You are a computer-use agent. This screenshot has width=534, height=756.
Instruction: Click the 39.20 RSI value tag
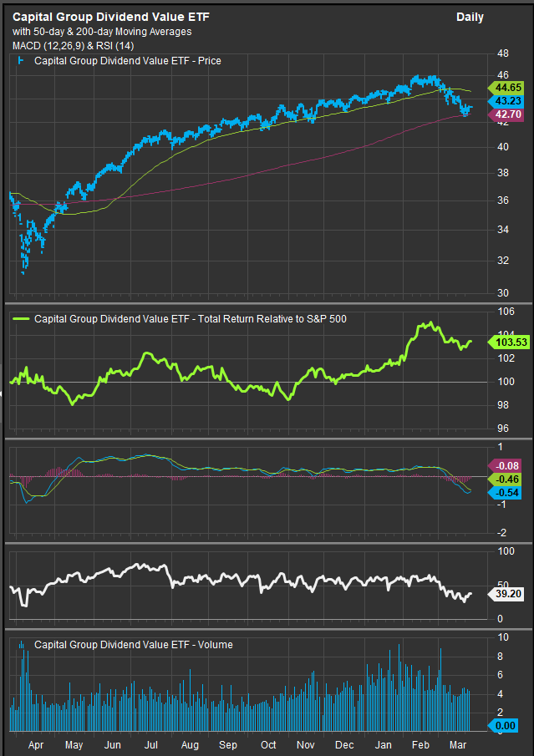509,594
